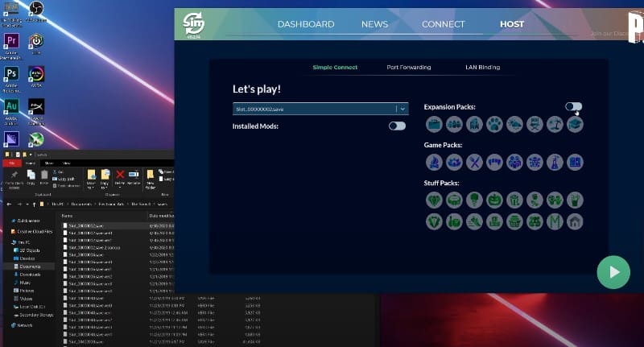The height and width of the screenshot is (347, 644).
Task: Select the graduation cap expansion pack icon
Action: 575,125
